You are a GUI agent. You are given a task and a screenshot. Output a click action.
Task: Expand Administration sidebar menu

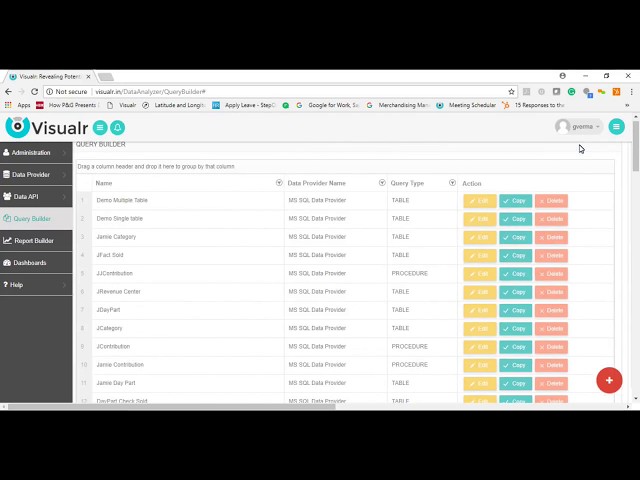pyautogui.click(x=36, y=153)
